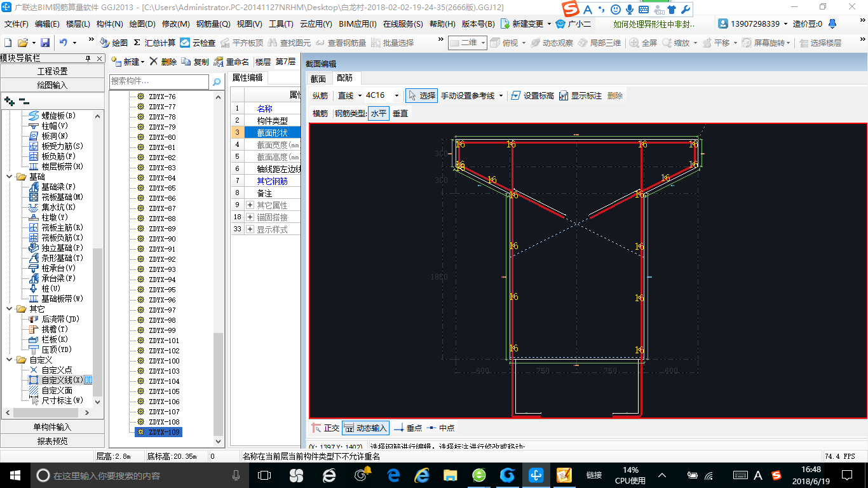The height and width of the screenshot is (488, 868).
Task: Open the 文件(F) menu
Action: pos(17,24)
